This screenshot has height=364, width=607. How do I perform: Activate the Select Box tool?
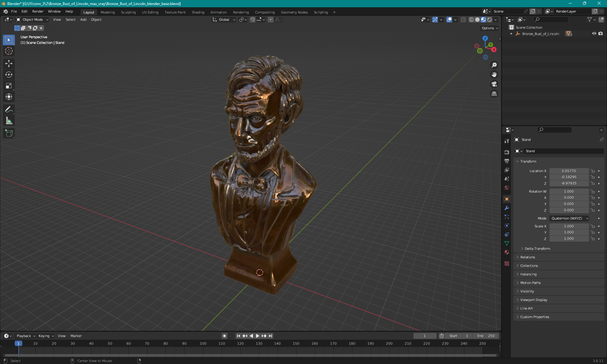[9, 40]
